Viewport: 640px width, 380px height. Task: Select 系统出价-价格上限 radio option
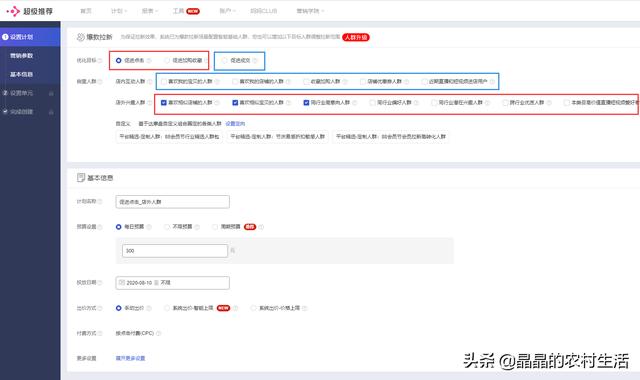pyautogui.click(x=253, y=308)
